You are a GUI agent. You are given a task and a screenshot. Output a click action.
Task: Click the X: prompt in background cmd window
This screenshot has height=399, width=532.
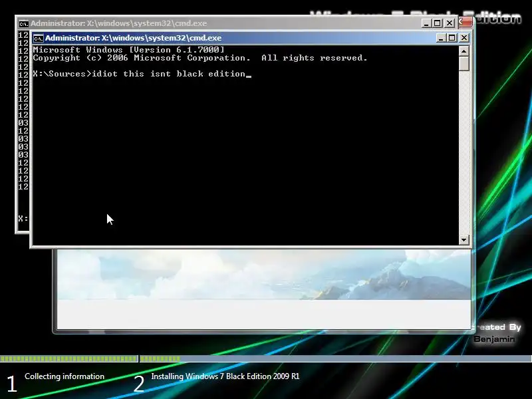pos(23,219)
